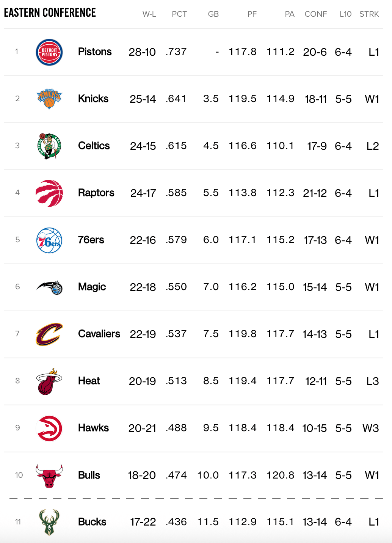Sort by the W-L column header
The height and width of the screenshot is (543, 392).
coord(149,14)
